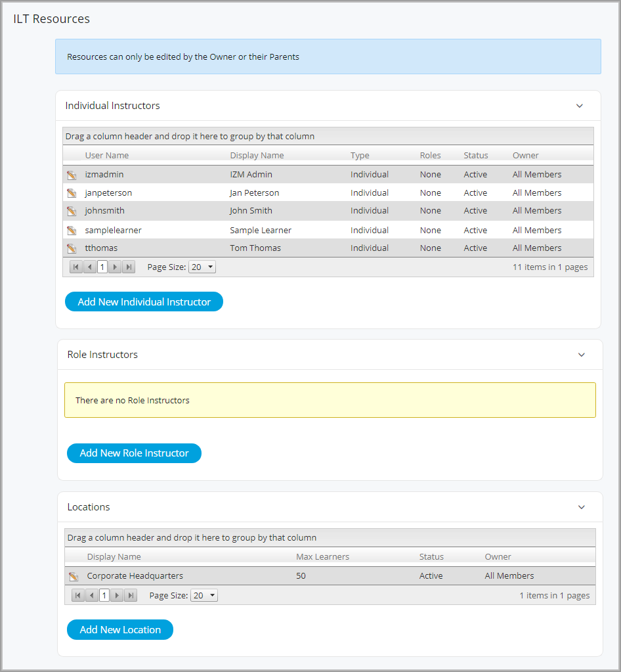
Task: Open the edit icon for johnsmith
Action: [73, 211]
